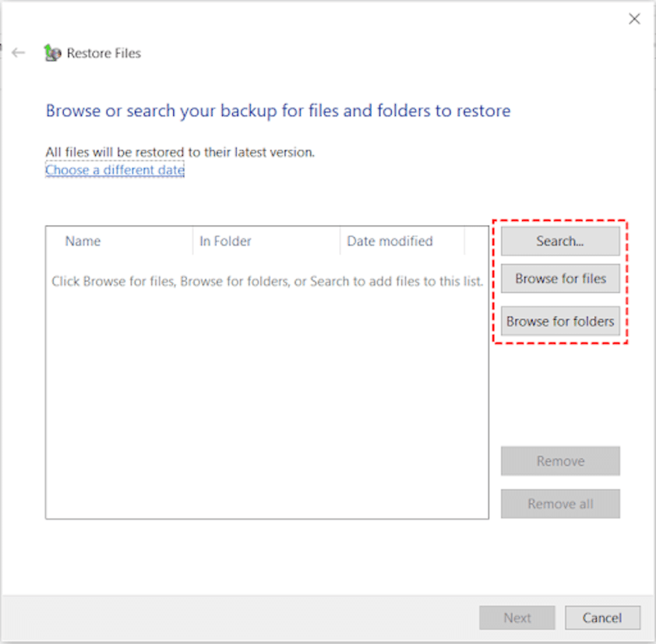
Task: Click the divider between Name and In Folder
Action: (193, 241)
